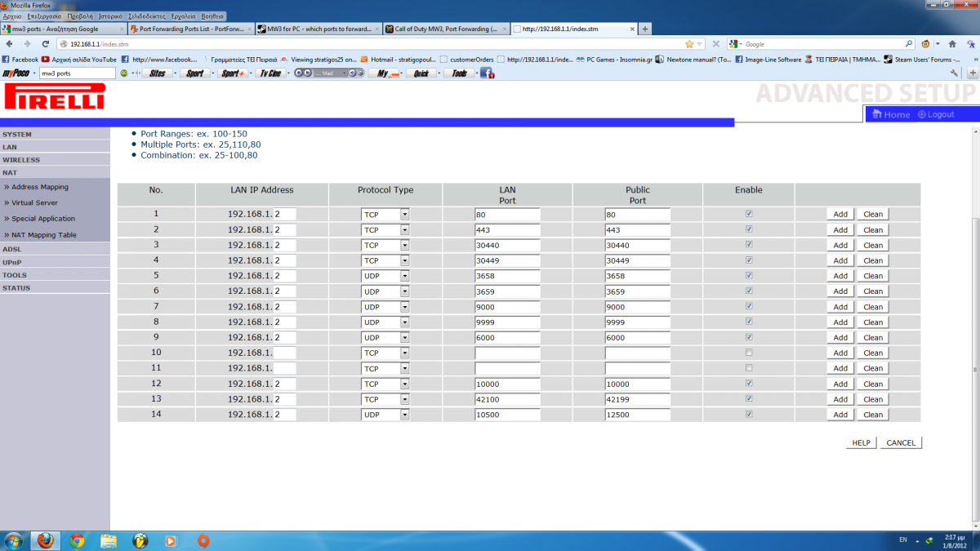
Task: Open Protocol Type dropdown for rule 14
Action: click(x=385, y=415)
